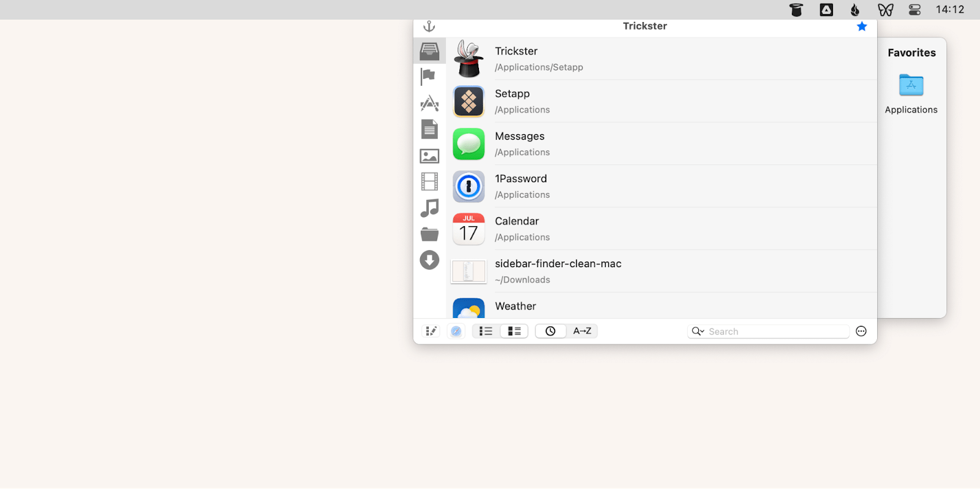Toggle the Safari compass filter button
This screenshot has width=980, height=489.
pos(456,332)
